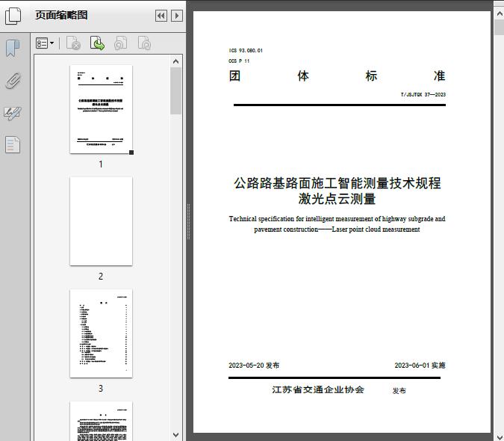Click the extract pages icon with green arrow
Image resolution: width=504 pixels, height=441 pixels.
pos(97,43)
